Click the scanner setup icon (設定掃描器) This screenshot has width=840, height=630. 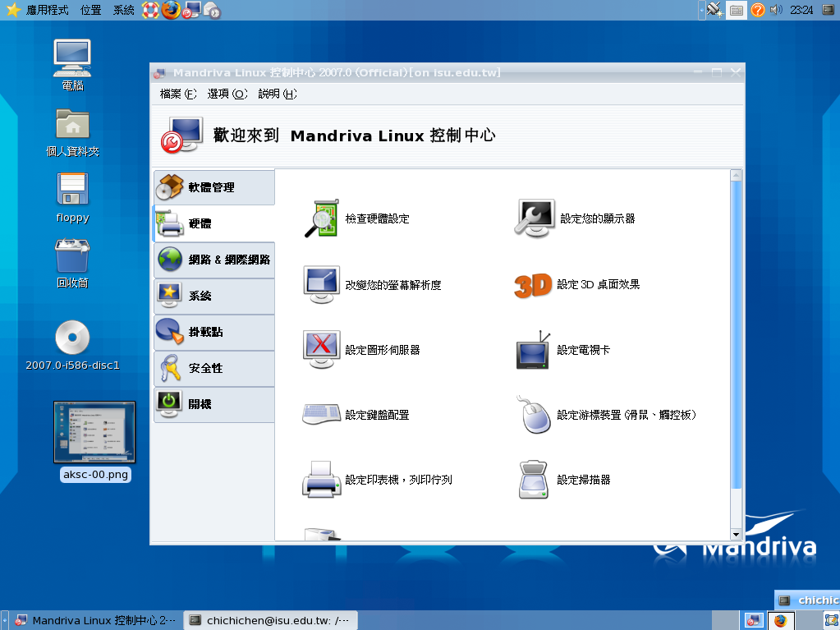(535, 480)
